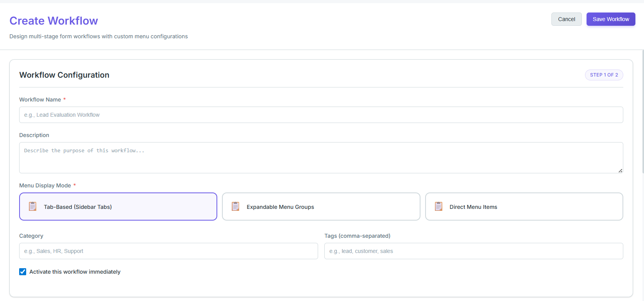Click the Create Workflow page title

(x=54, y=21)
